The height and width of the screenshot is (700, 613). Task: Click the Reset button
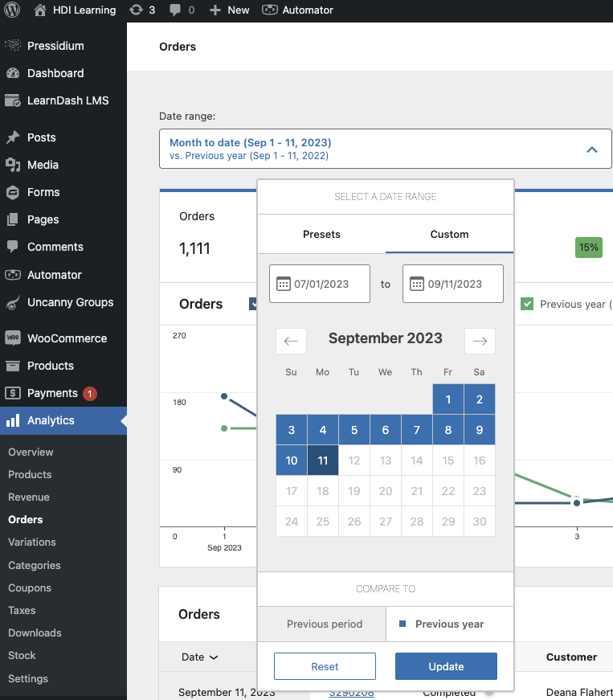pos(325,666)
